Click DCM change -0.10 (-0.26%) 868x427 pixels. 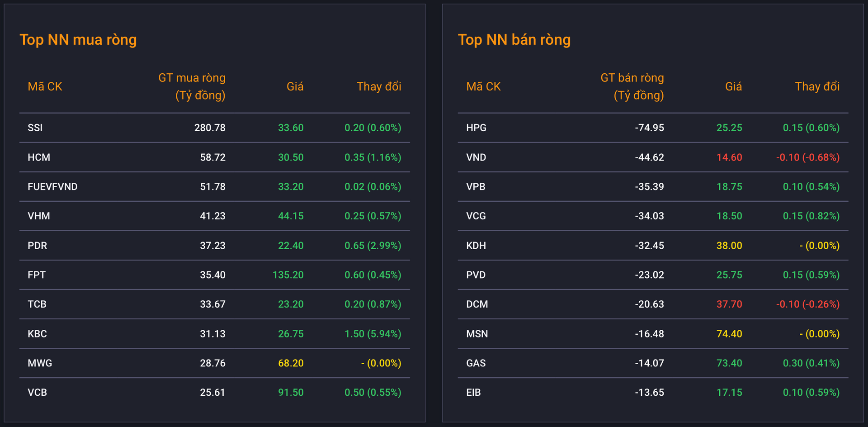click(808, 304)
